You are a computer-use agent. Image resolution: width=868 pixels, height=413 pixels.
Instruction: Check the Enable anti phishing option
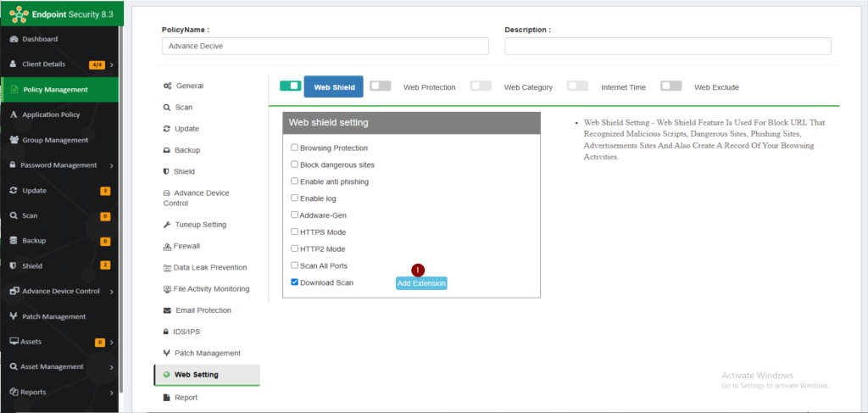pyautogui.click(x=294, y=181)
